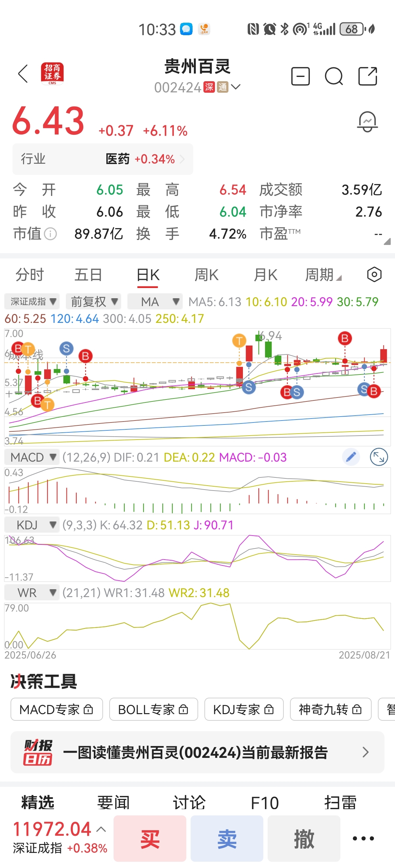Tap the red B marker near 6.94 high
Viewport: 395px width, 868px height.
click(x=345, y=338)
